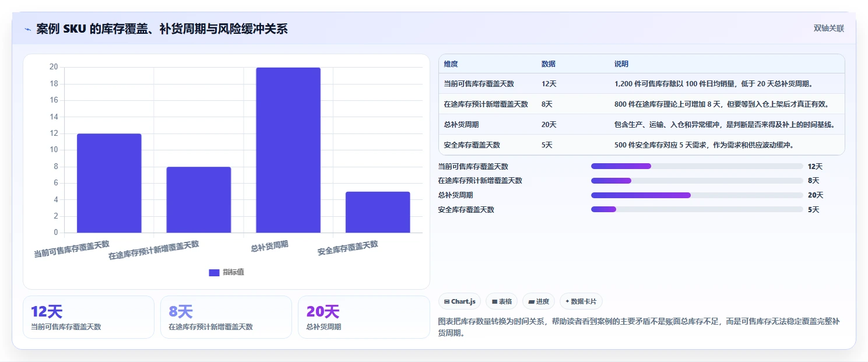
Task: Select the 总补货周期 bar in chart
Action: click(288, 150)
